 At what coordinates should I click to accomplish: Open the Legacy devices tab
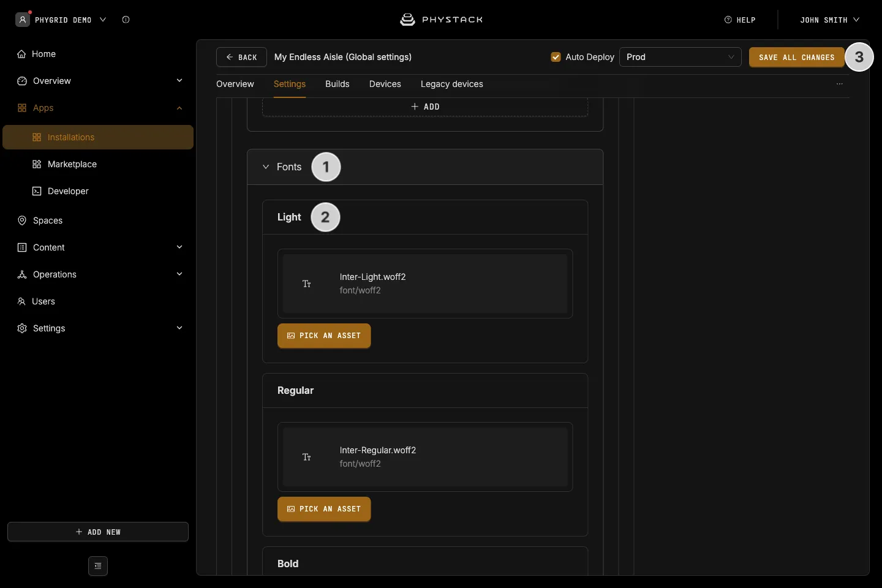tap(452, 84)
